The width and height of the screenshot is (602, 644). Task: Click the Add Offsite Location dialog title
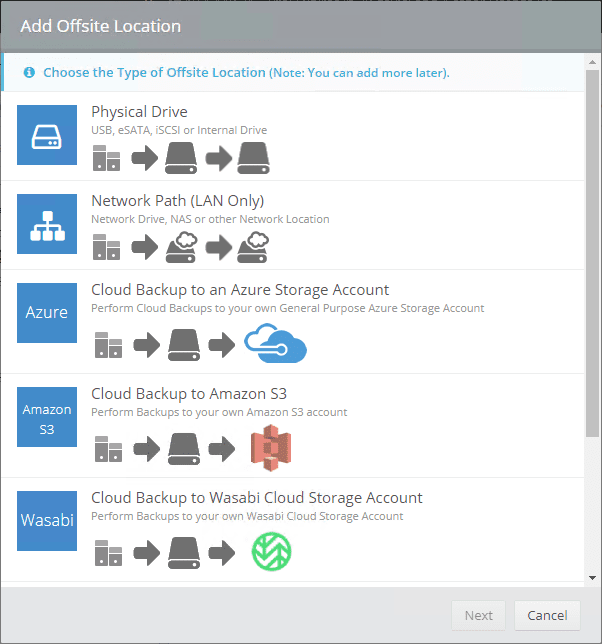(101, 26)
